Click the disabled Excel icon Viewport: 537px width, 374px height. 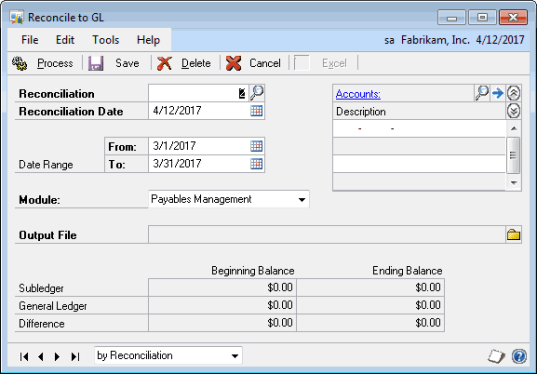tap(302, 63)
